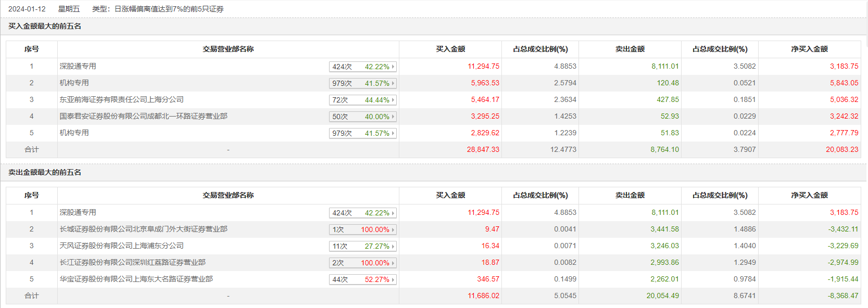The height and width of the screenshot is (308, 868).
Task: Expand the 979次 badge in buy table row 5
Action: [x=363, y=133]
